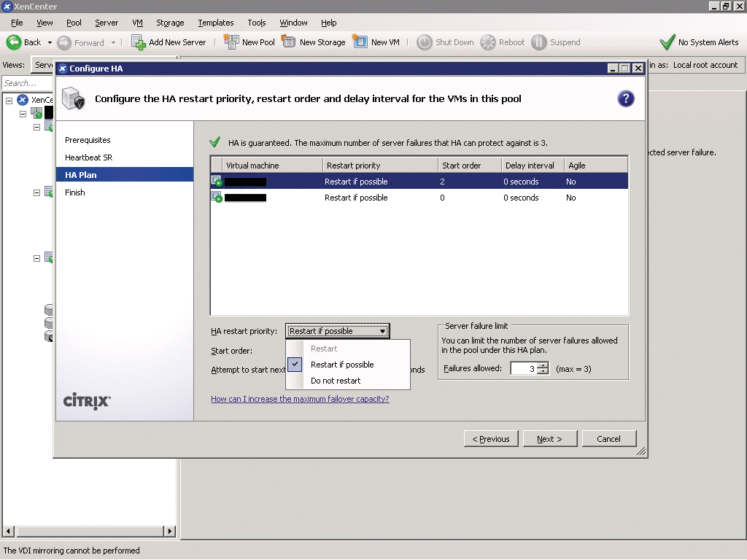Click the Suspend toolbar icon

tap(538, 42)
